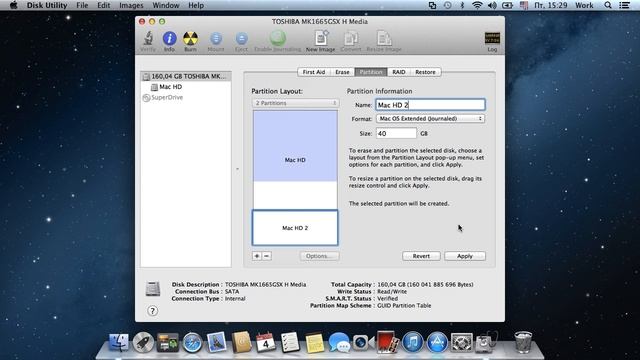Click the Convert toolbar icon
640x360 pixels.
point(351,41)
